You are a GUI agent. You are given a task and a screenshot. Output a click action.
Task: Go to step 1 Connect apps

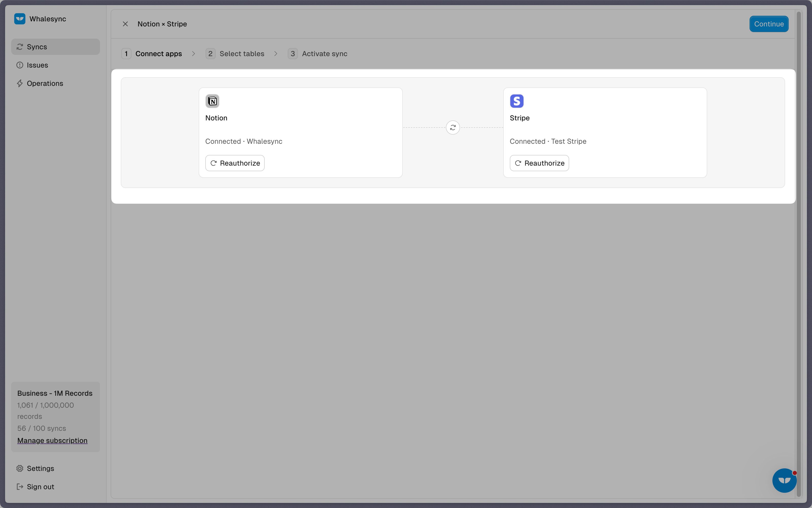point(152,54)
